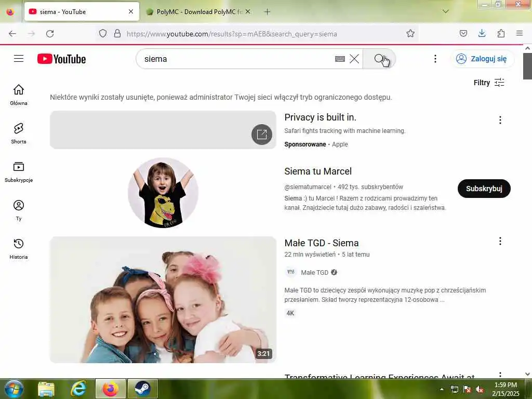Play the Małe TGD - Siema video thumbnail
The width and height of the screenshot is (532, 399).
(163, 300)
